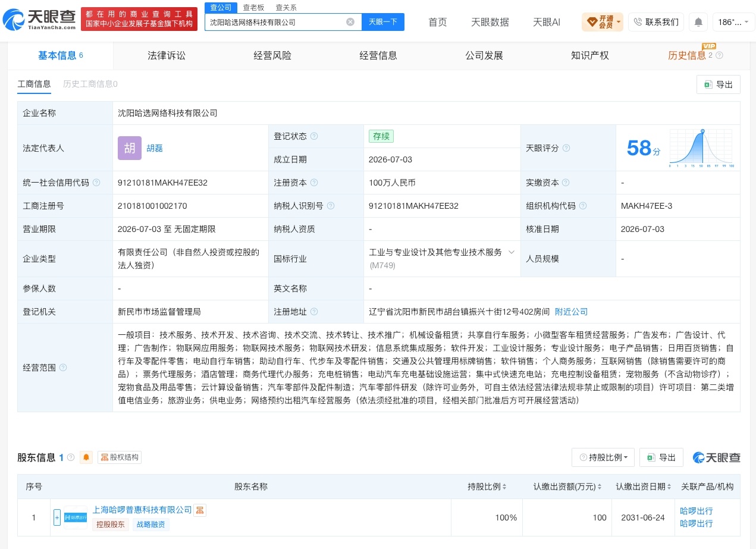
Task: Open the account dropdown labeled 186*
Action: click(x=733, y=22)
